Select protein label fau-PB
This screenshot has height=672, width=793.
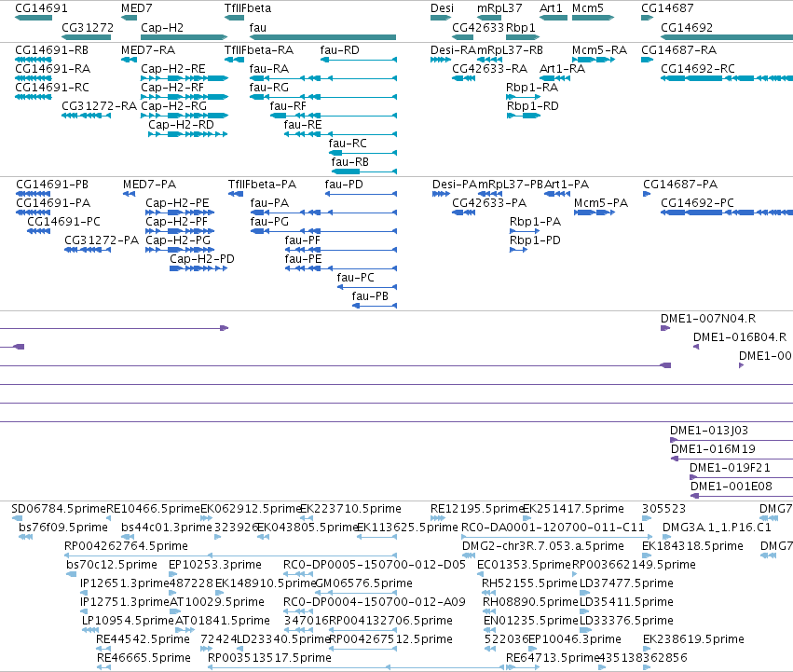370,296
